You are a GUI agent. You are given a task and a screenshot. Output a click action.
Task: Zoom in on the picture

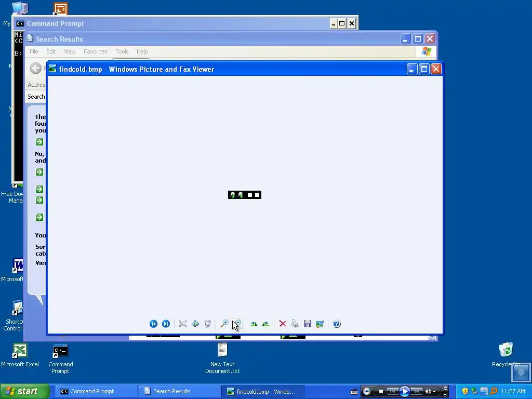pyautogui.click(x=224, y=324)
